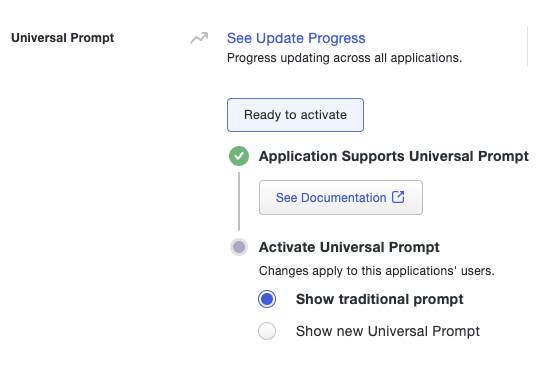Choose the 'Show new Universal Prompt' label text
This screenshot has width=543, height=365.
tap(388, 331)
